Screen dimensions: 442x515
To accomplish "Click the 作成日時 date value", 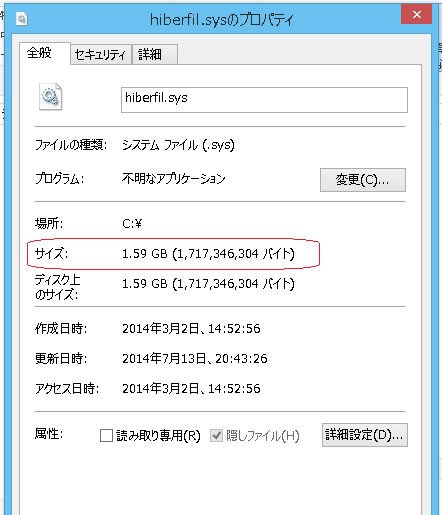I will 191,329.
